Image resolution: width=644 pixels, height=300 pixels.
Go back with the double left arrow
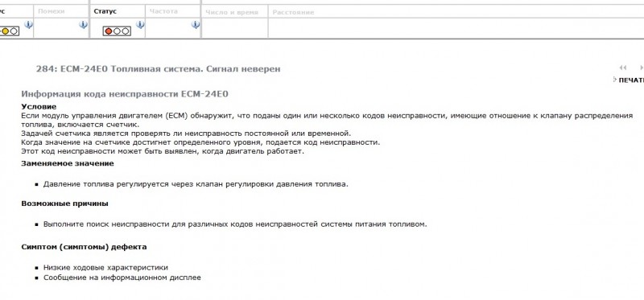(x=623, y=68)
